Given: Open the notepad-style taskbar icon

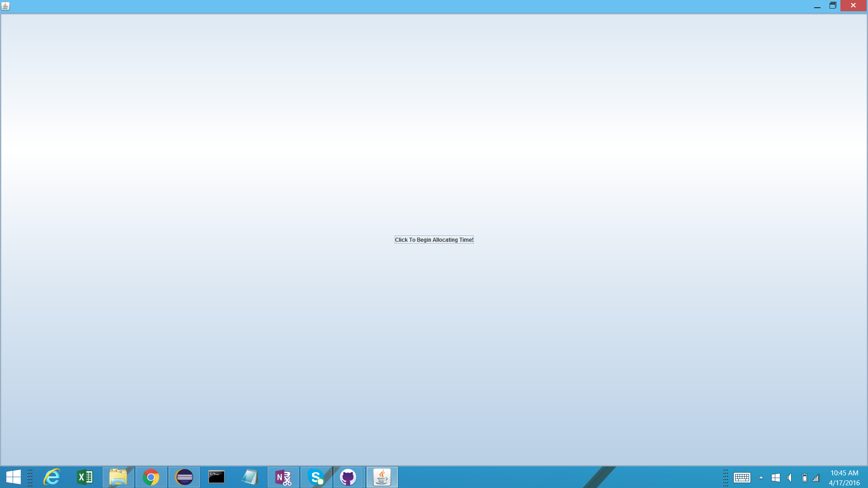Looking at the screenshot, I should pyautogui.click(x=250, y=477).
